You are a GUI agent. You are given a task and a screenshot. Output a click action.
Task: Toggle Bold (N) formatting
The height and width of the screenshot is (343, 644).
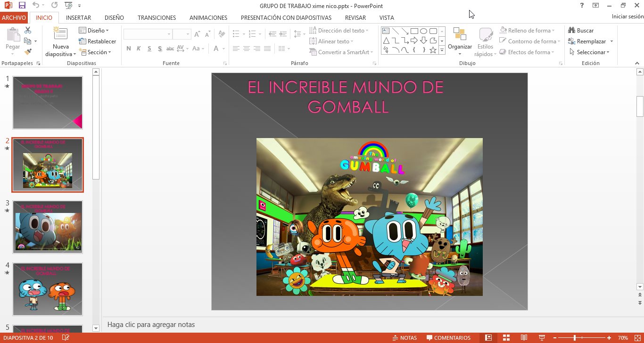[x=129, y=49]
